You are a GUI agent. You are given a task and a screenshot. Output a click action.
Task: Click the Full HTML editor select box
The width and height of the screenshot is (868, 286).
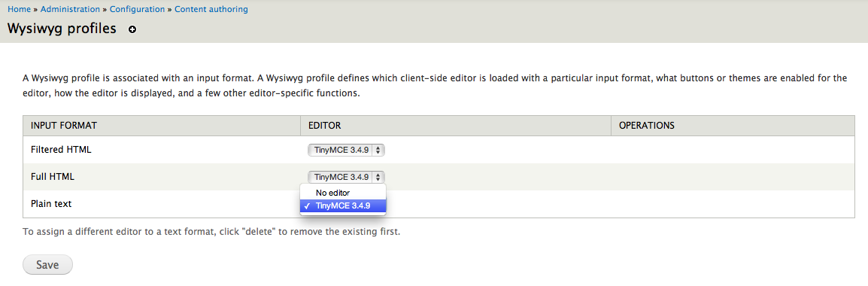click(346, 177)
